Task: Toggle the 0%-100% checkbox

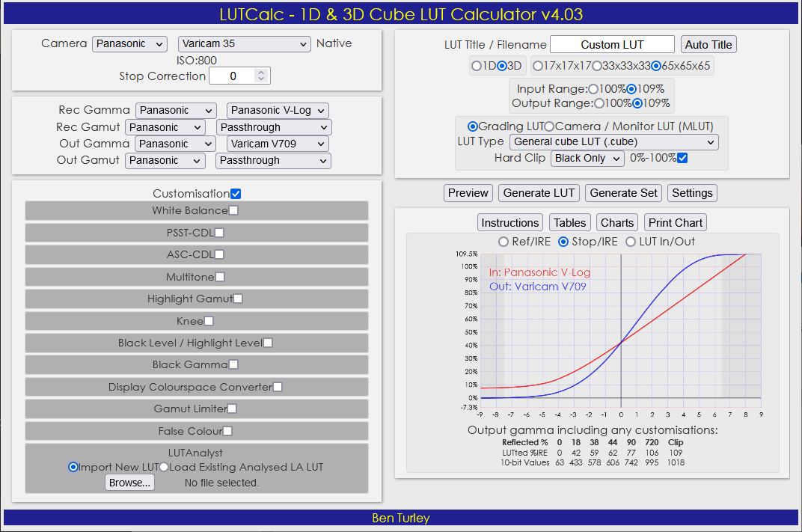Action: pyautogui.click(x=682, y=158)
